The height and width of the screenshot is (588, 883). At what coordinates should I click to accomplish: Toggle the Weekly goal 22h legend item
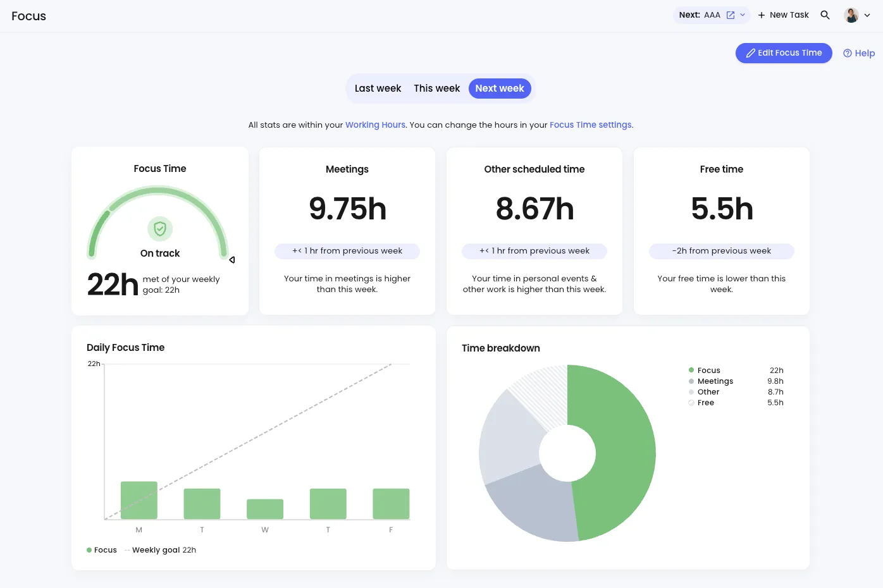[161, 550]
